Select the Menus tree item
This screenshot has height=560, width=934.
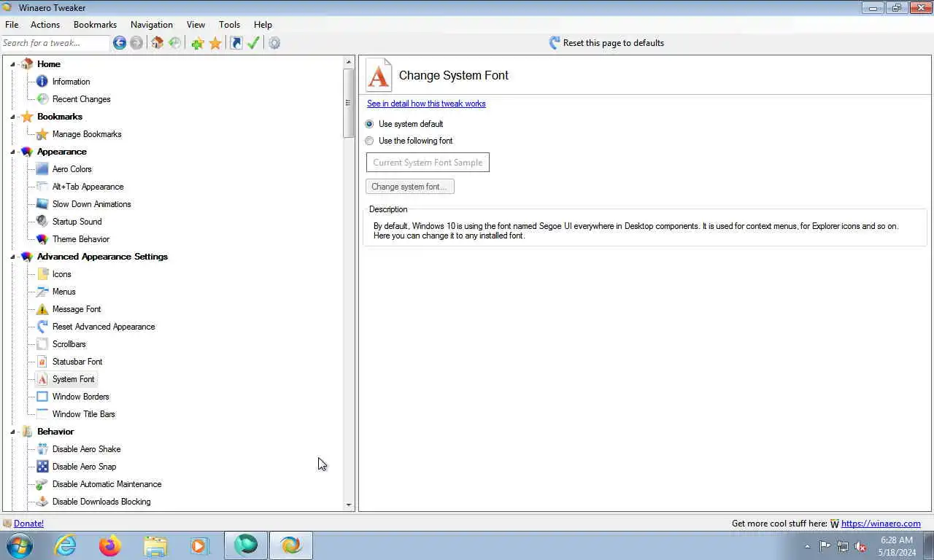(64, 292)
